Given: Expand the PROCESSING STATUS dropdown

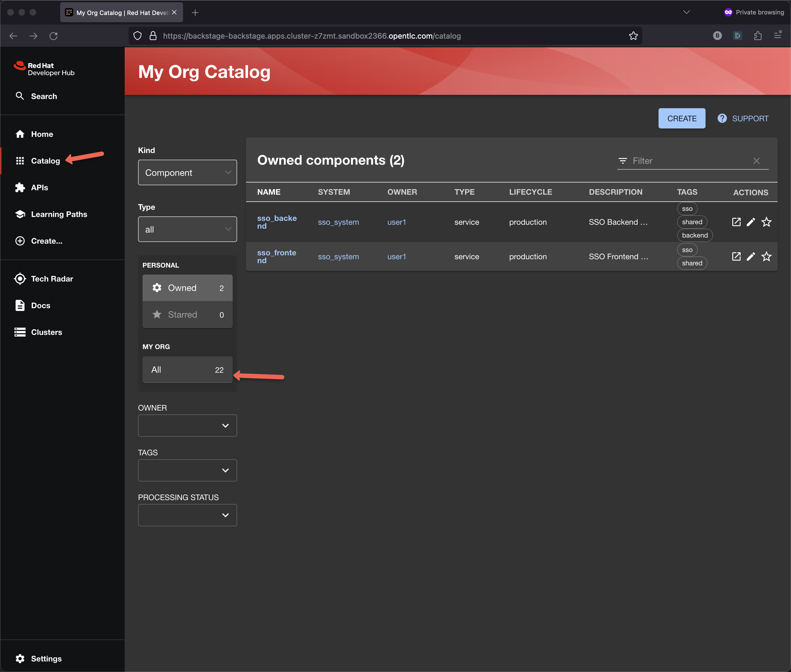Looking at the screenshot, I should 187,515.
